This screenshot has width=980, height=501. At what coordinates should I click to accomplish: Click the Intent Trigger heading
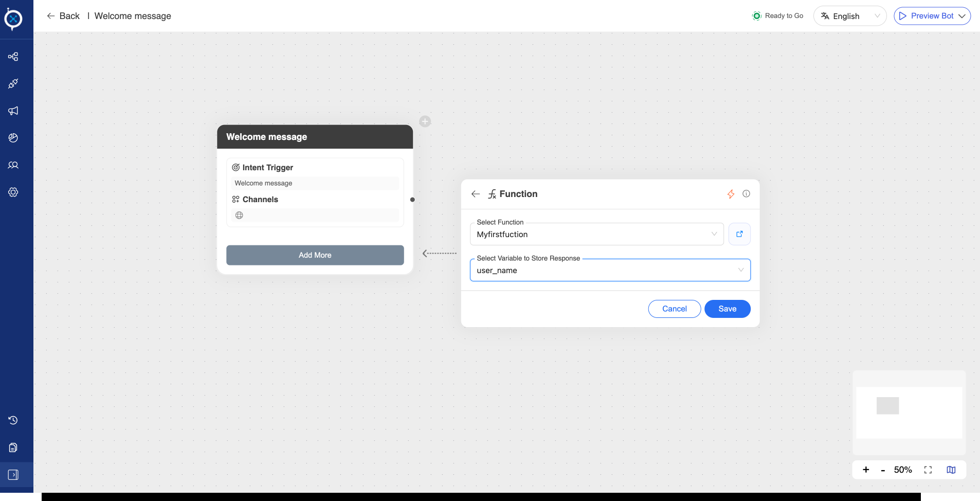coord(267,168)
